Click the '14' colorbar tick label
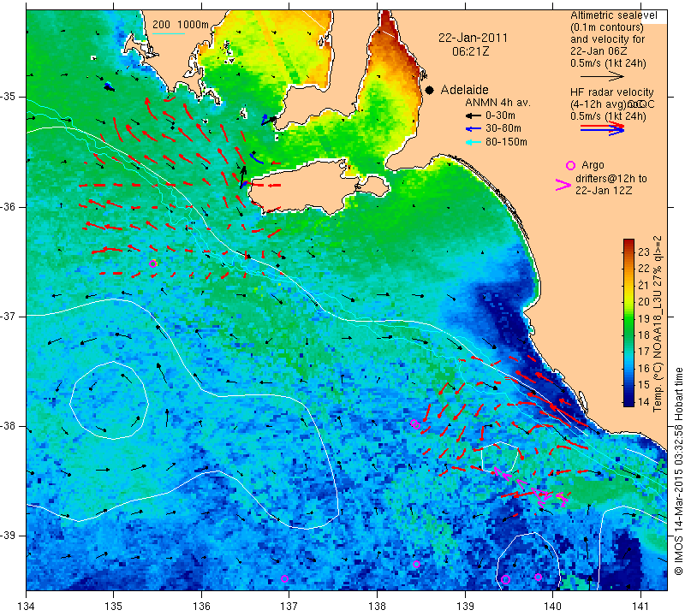685x616 pixels. point(644,401)
